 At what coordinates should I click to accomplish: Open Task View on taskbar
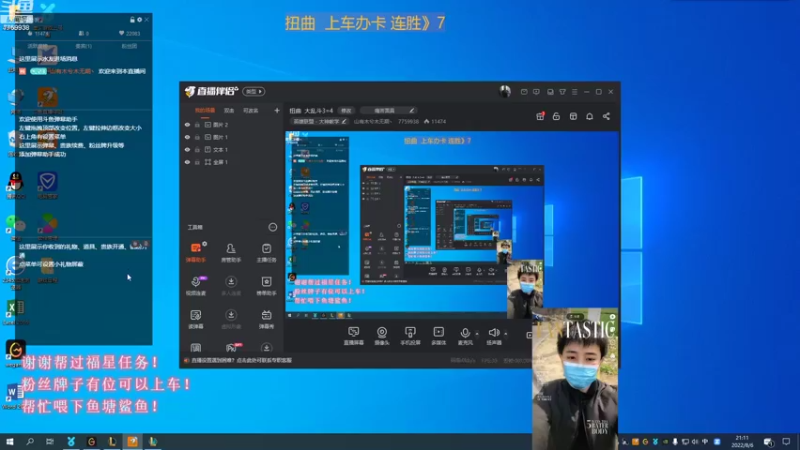(49, 441)
